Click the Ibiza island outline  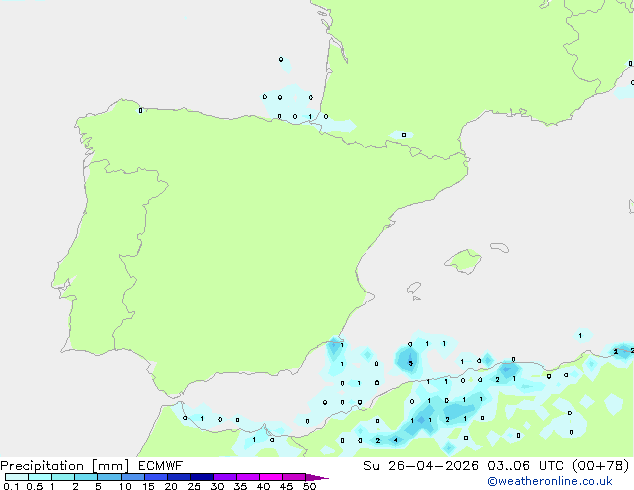pos(414,288)
